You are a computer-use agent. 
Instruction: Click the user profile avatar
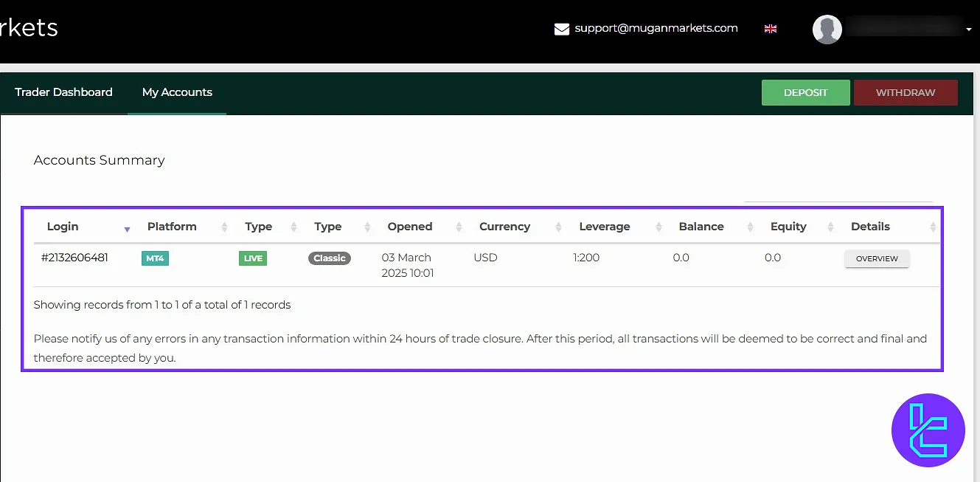pyautogui.click(x=827, y=30)
